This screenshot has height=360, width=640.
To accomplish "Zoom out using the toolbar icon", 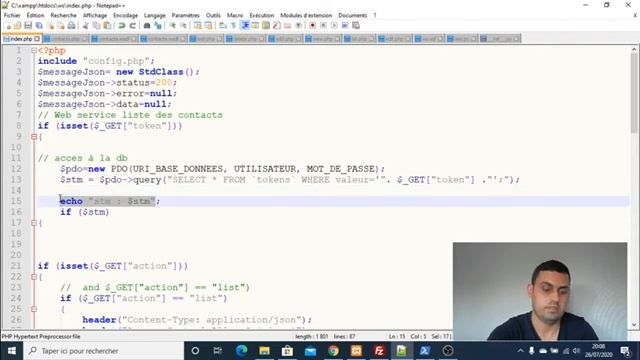I will pyautogui.click(x=183, y=26).
